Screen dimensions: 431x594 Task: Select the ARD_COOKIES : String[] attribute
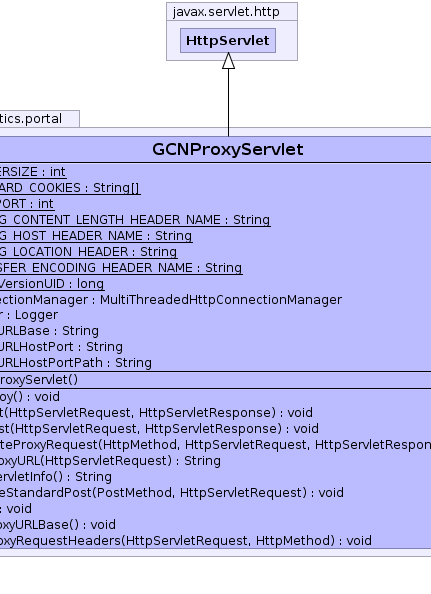[x=70, y=188]
